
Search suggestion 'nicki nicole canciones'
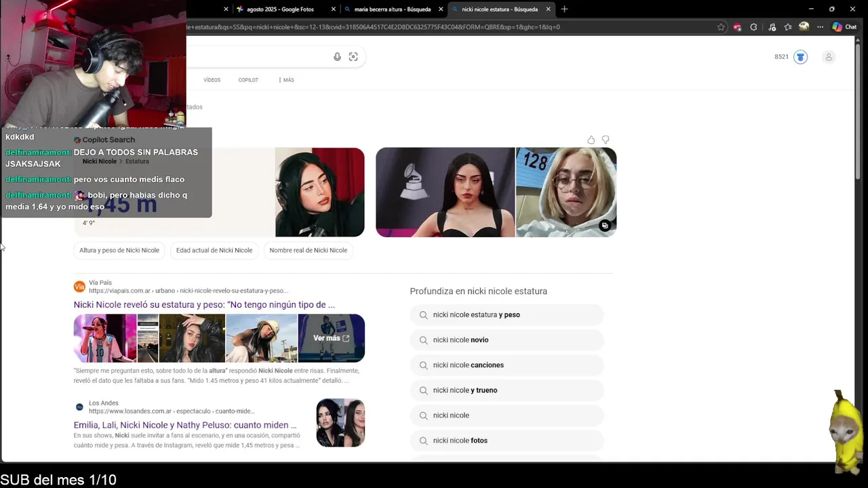click(x=507, y=365)
